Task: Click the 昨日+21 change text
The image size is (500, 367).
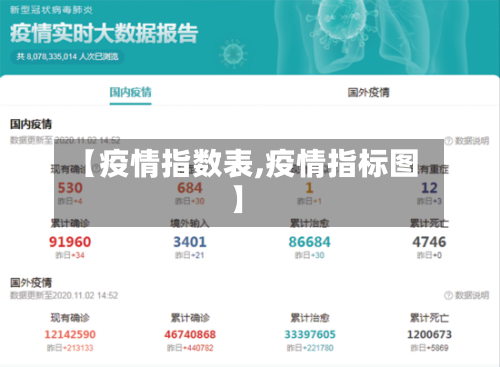Action: click(x=190, y=255)
